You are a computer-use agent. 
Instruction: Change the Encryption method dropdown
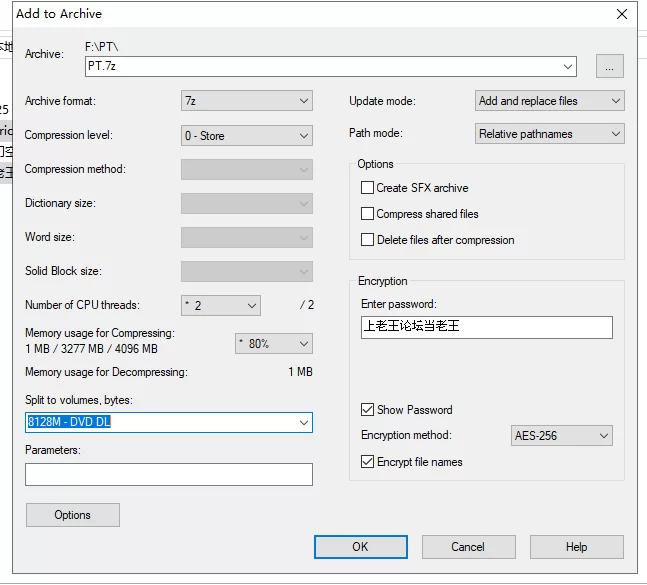(x=561, y=436)
